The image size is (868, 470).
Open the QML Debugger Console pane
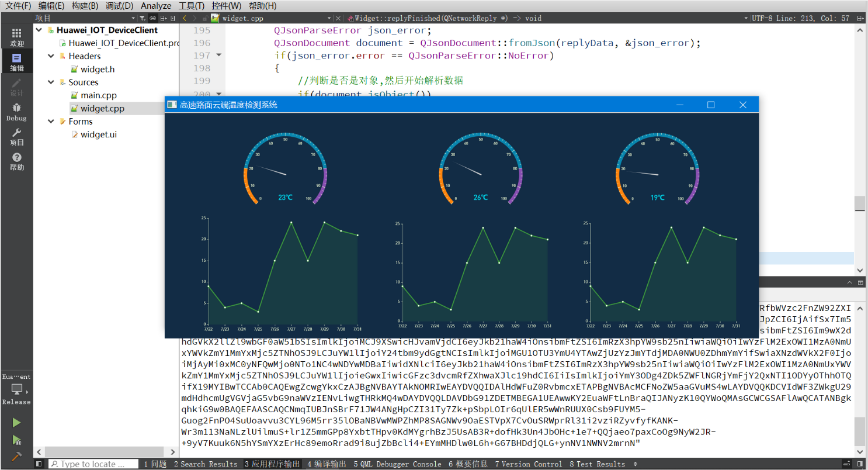(x=397, y=464)
